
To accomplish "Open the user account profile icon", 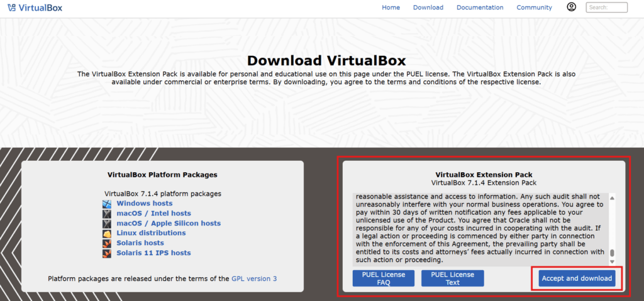I will point(571,7).
